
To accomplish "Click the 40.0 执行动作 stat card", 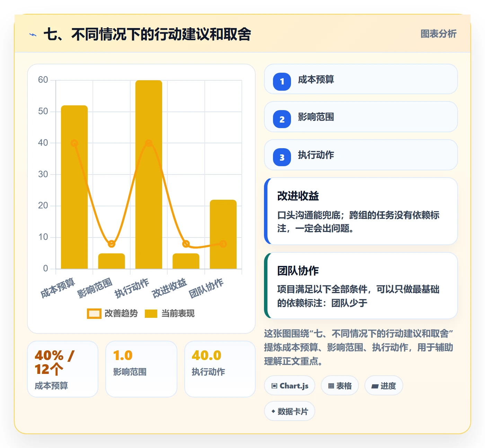I will point(220,369).
